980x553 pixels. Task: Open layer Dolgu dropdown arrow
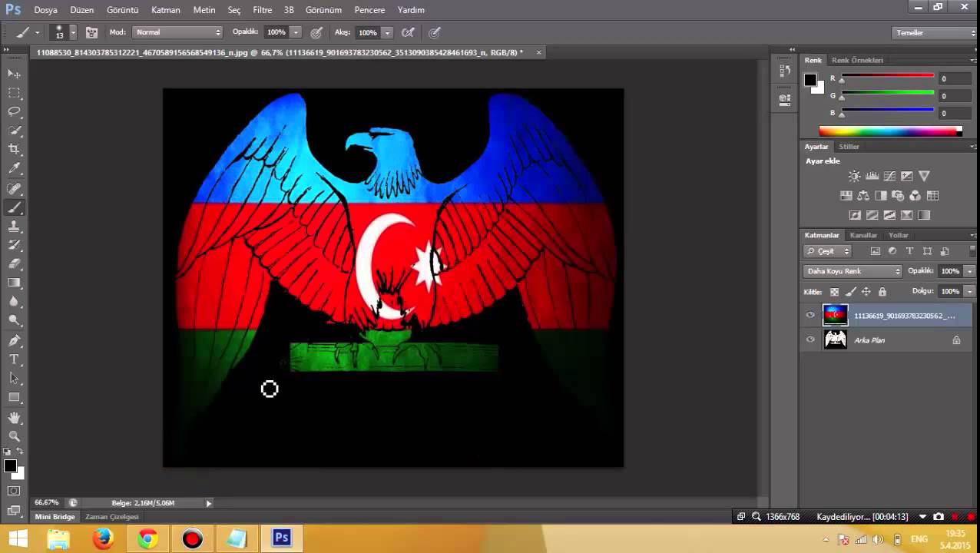(969, 292)
